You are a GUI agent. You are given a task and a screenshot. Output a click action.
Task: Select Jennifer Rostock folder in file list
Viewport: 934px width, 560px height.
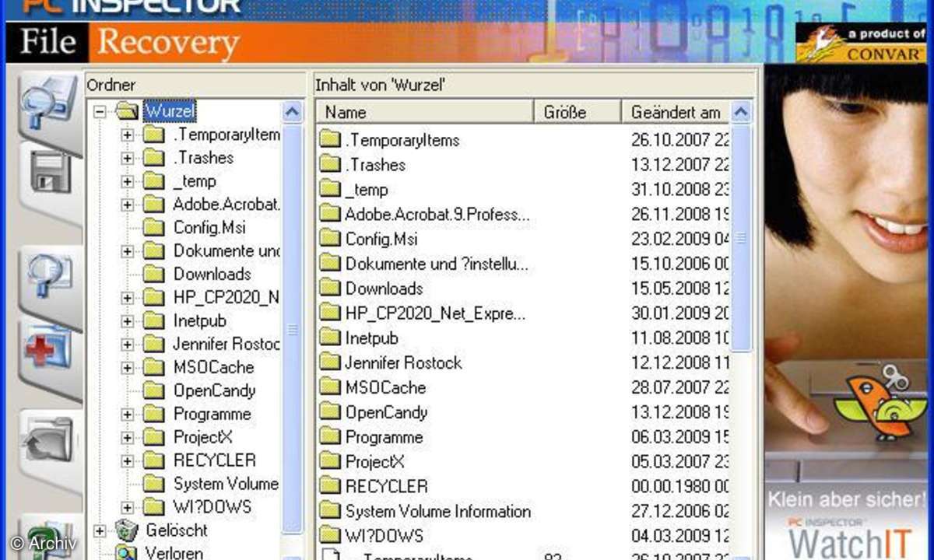[x=403, y=362]
